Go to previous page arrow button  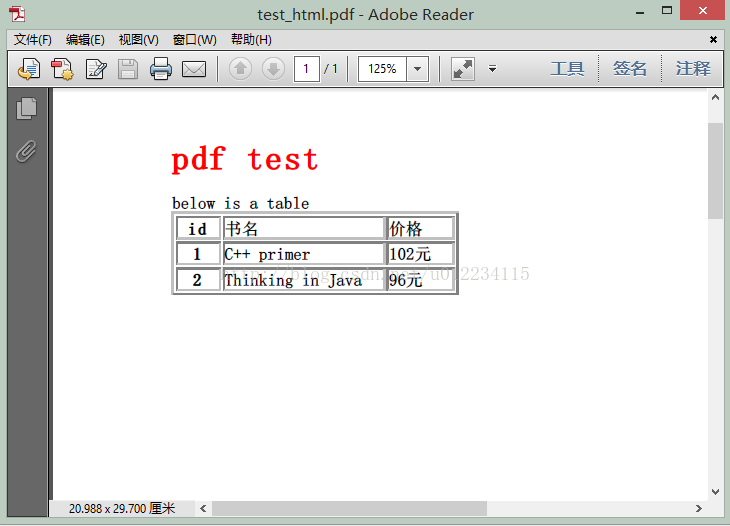point(241,69)
